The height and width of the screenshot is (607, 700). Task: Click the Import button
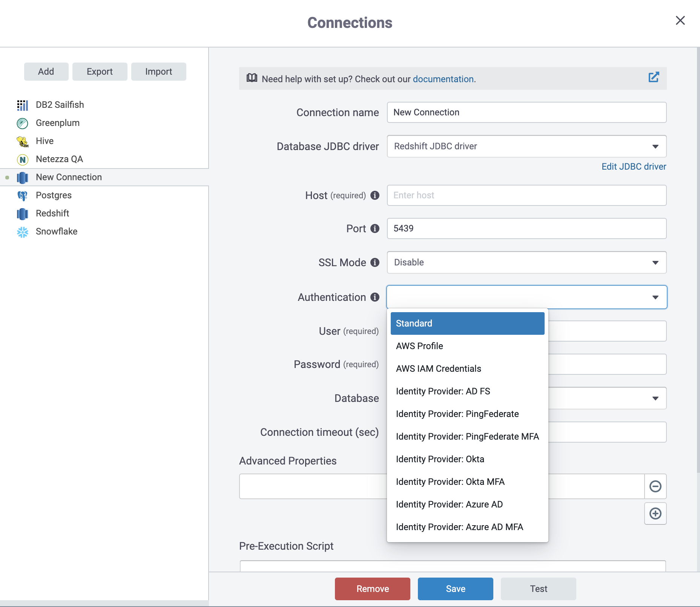click(x=158, y=71)
